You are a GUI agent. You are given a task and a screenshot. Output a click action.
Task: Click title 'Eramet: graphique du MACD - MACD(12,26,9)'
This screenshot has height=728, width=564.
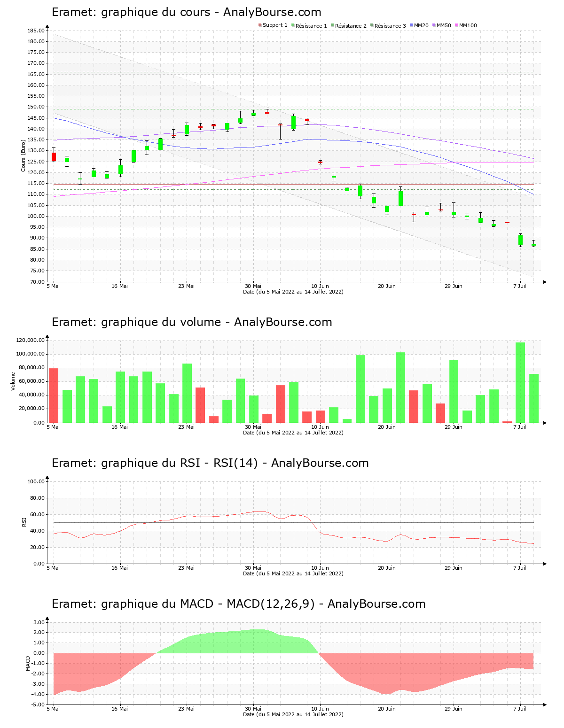(183, 604)
